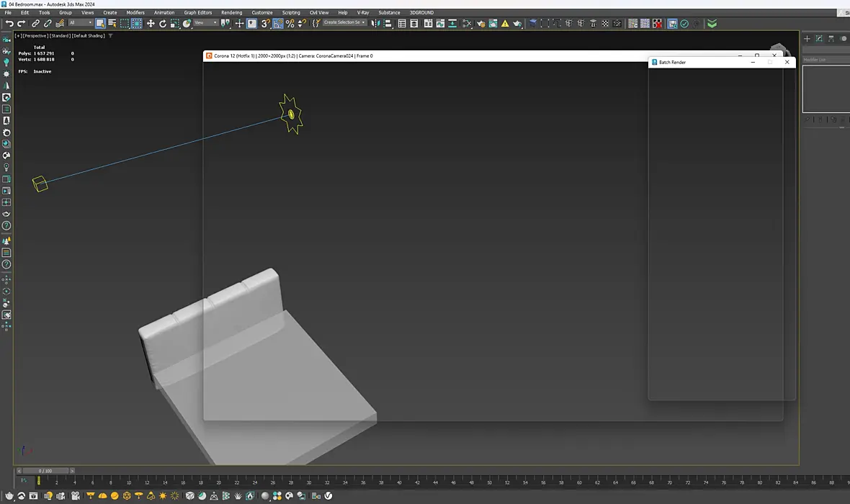Toggle the Angle Snap button
850x504 pixels.
point(278,23)
